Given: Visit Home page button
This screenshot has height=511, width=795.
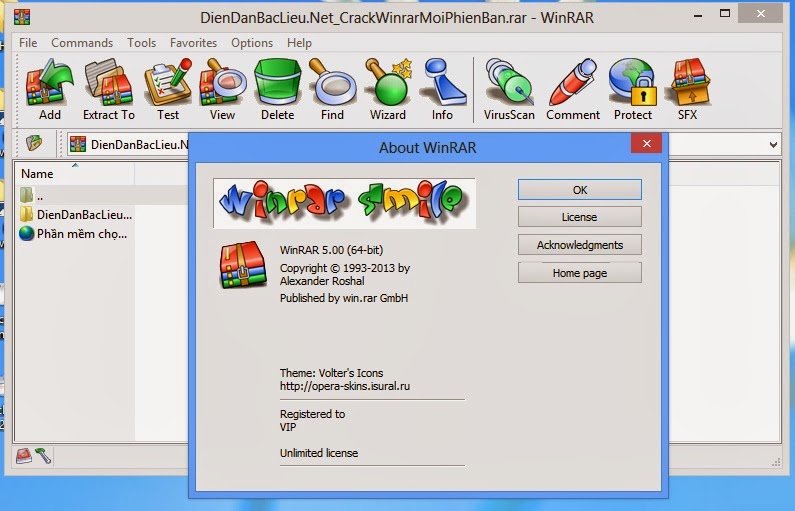Looking at the screenshot, I should click(580, 273).
